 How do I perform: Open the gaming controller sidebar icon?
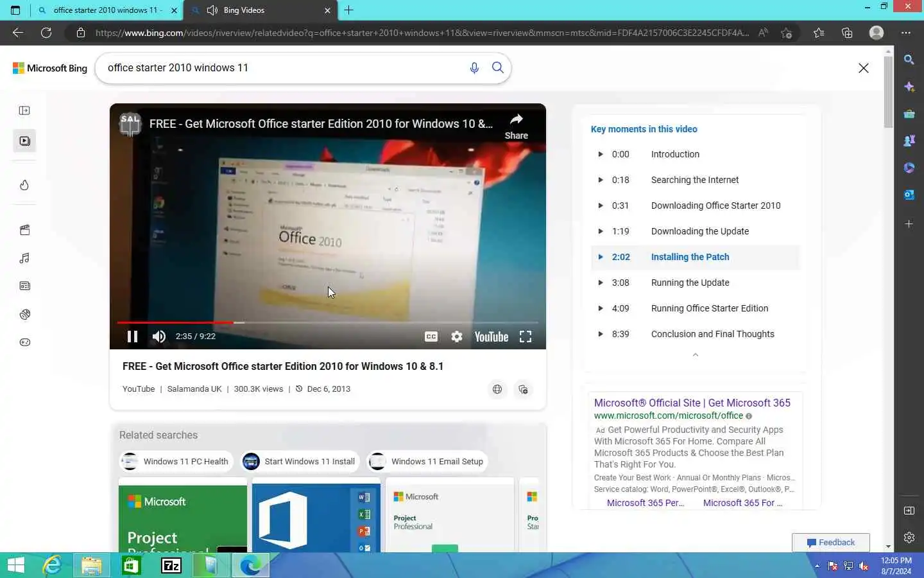(x=24, y=342)
